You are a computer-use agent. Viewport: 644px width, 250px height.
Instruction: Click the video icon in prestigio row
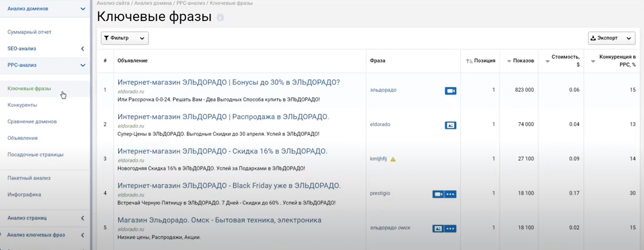(x=438, y=194)
